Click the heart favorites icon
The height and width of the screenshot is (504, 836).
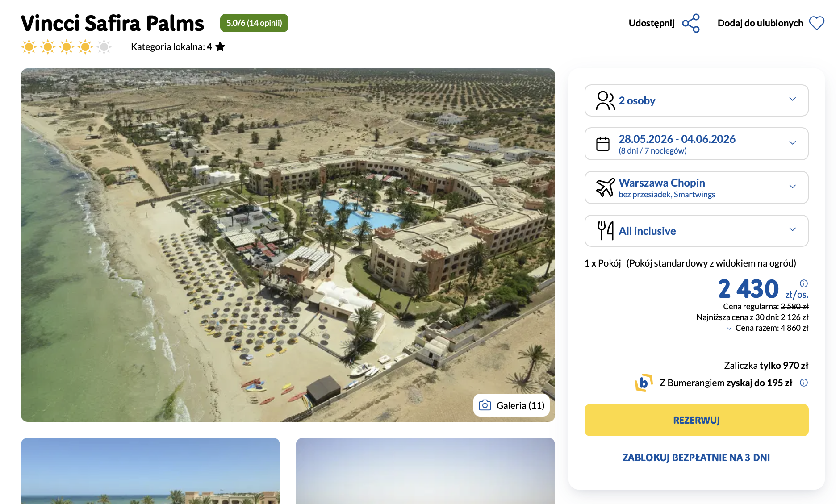(x=816, y=23)
